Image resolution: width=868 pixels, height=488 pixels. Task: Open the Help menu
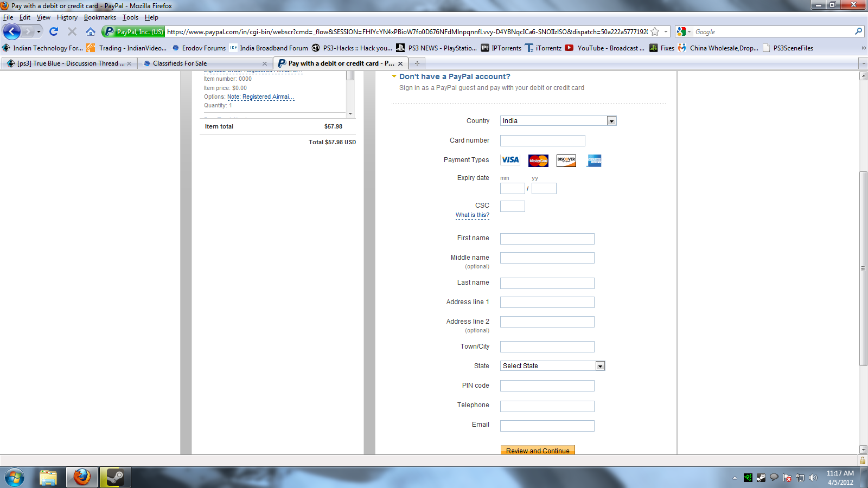pos(151,17)
